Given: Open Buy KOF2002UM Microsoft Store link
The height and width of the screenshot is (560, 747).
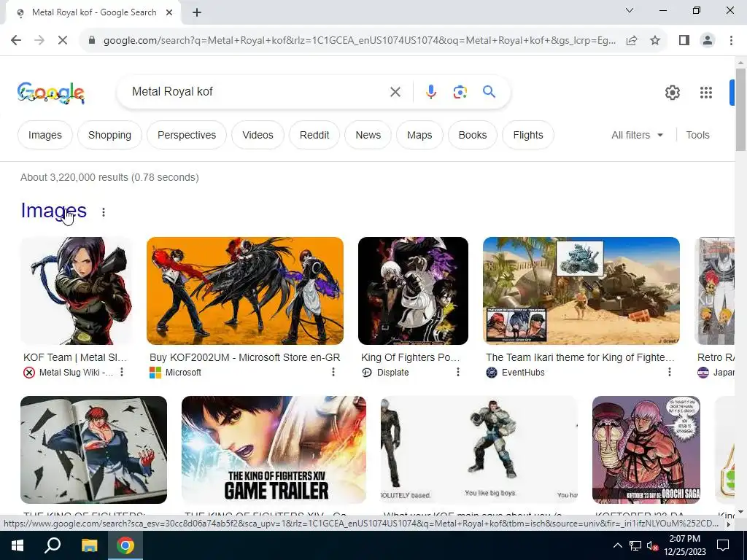Looking at the screenshot, I should pyautogui.click(x=245, y=357).
